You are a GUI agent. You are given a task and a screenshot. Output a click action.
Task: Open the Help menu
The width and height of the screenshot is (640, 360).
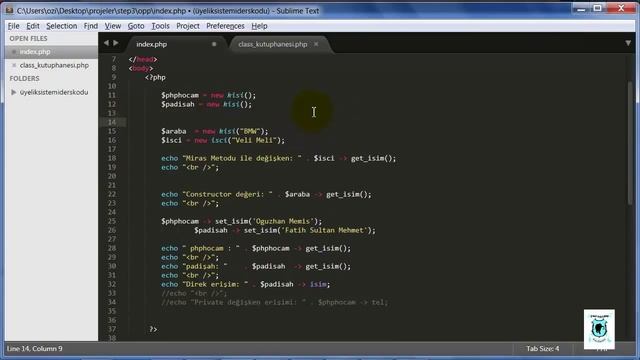(x=259, y=26)
